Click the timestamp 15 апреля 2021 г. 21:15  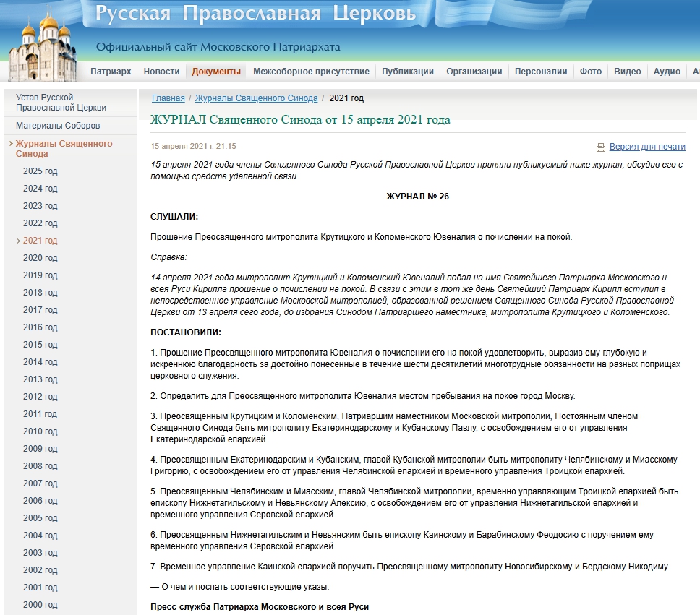[x=193, y=147]
